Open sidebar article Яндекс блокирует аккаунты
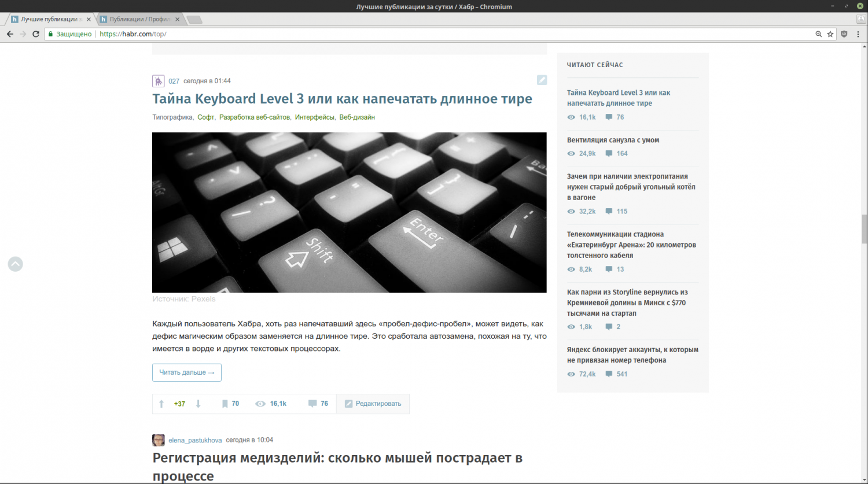This screenshot has height=484, width=868. click(632, 355)
